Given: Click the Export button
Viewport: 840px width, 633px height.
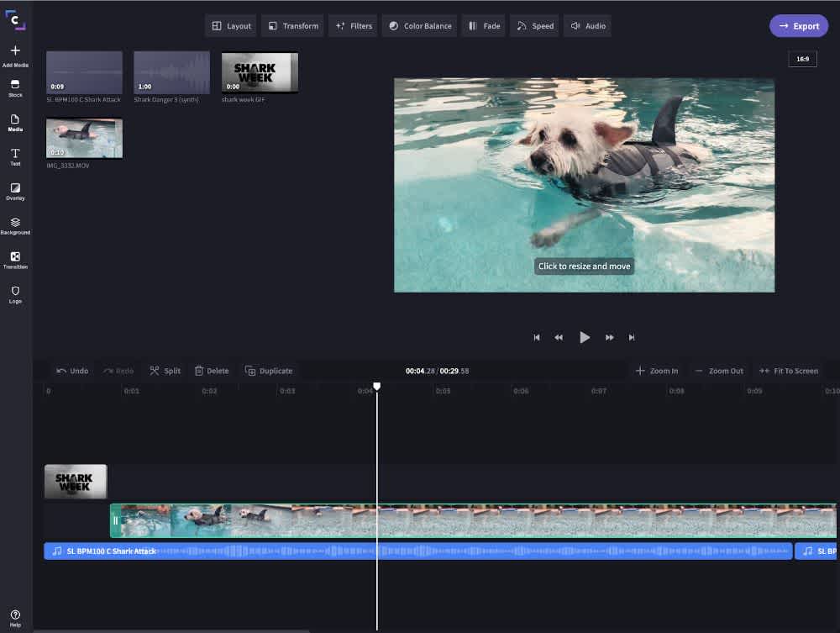Looking at the screenshot, I should point(799,26).
